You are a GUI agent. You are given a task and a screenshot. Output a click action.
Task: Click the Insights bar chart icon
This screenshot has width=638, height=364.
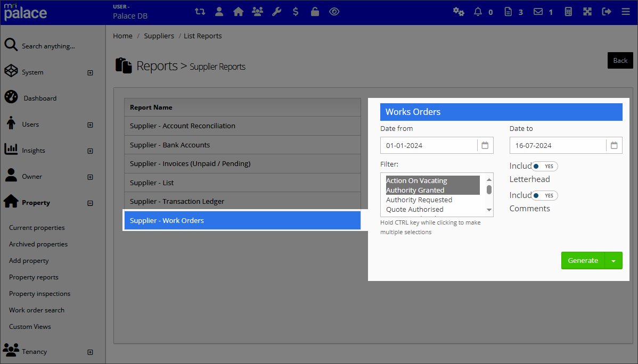[11, 149]
